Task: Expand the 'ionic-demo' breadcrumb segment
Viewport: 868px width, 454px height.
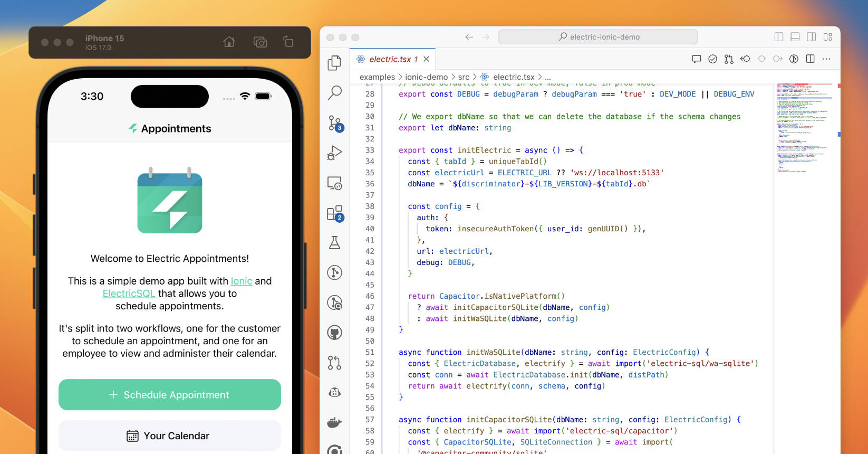Action: (x=426, y=77)
